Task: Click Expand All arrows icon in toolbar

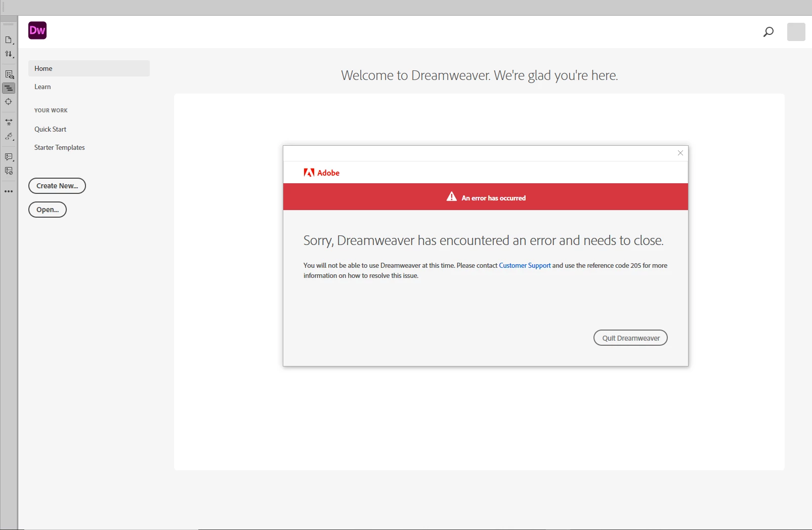Action: point(9,122)
